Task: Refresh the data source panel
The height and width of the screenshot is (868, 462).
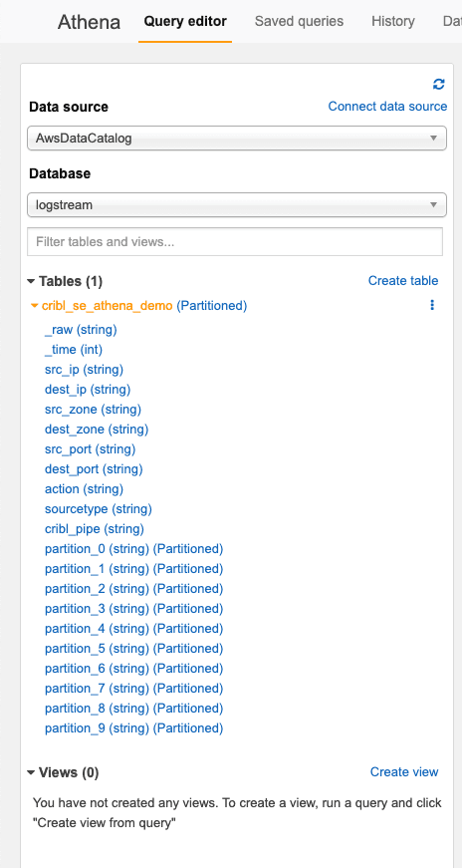Action: pos(439,84)
